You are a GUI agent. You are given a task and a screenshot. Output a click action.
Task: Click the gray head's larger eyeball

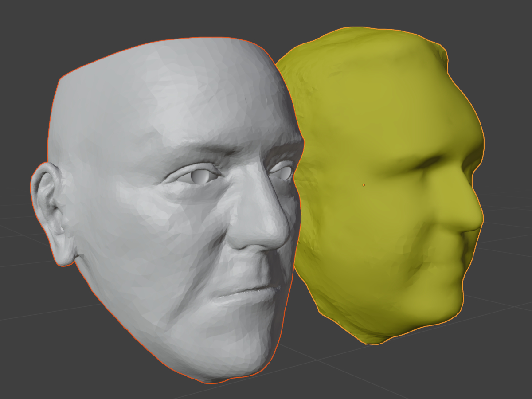[x=200, y=177]
